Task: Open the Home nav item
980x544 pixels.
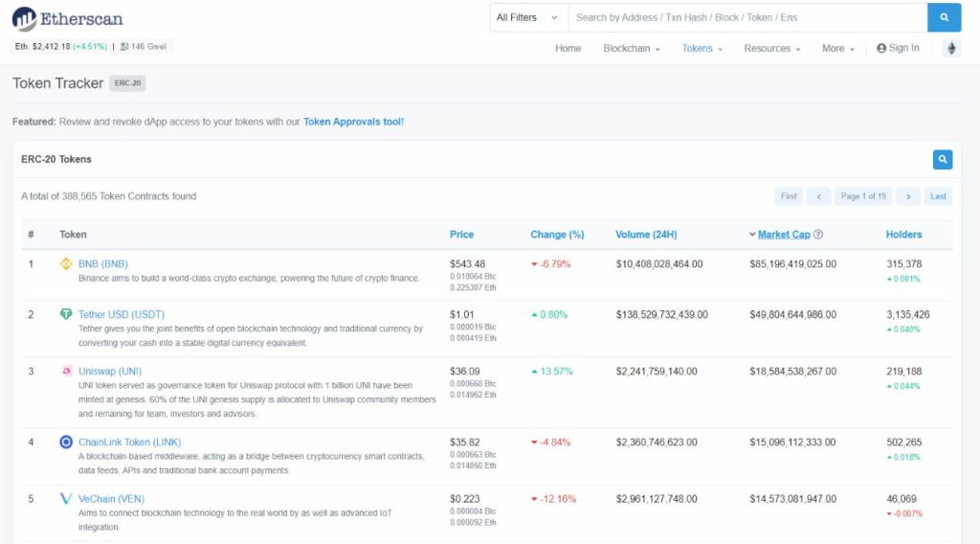Action: click(x=568, y=48)
